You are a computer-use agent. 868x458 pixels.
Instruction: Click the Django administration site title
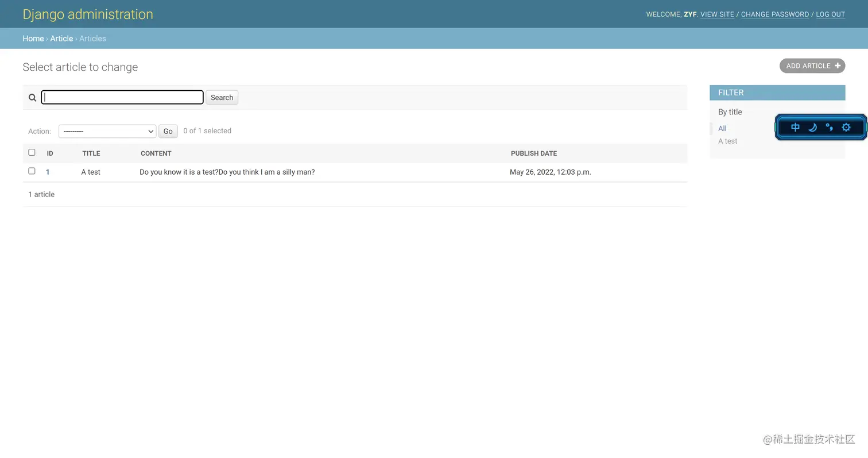88,14
